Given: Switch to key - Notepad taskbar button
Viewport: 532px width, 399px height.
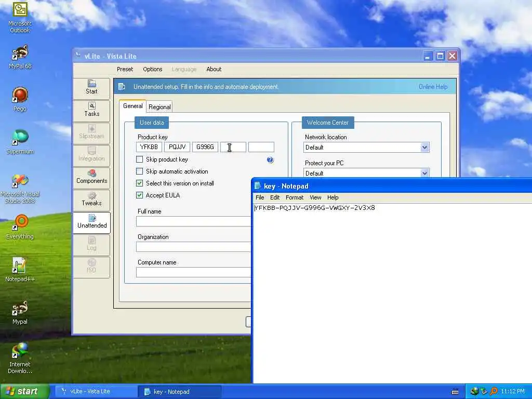Looking at the screenshot, I should point(180,392).
